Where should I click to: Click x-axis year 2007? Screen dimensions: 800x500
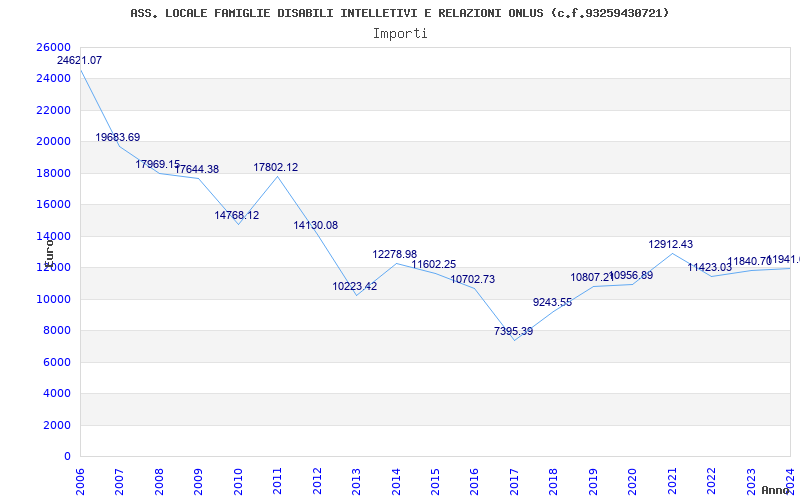point(119,482)
